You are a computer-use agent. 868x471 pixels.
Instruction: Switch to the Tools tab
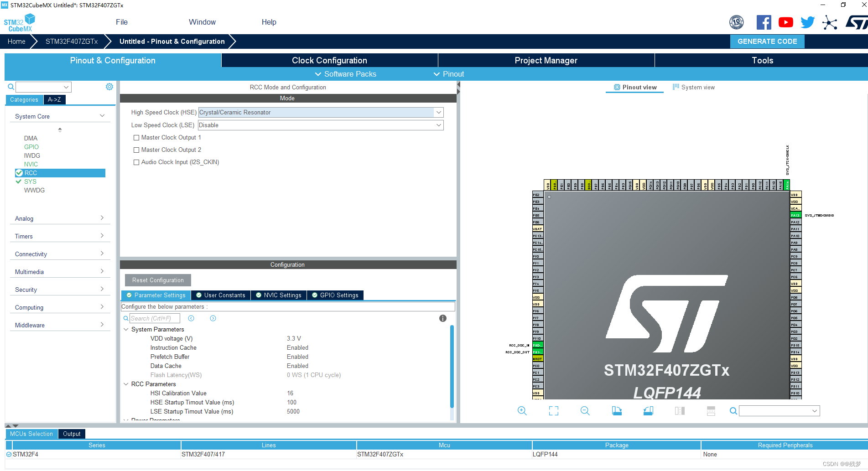coord(762,60)
